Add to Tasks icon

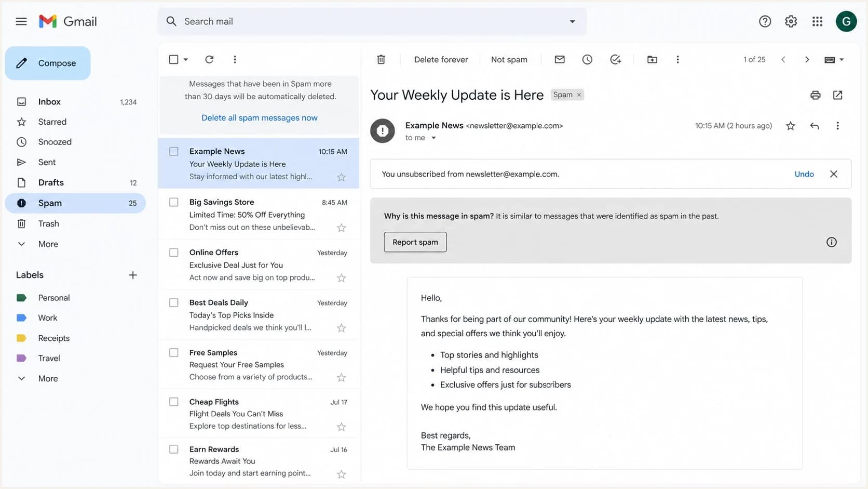pos(615,59)
